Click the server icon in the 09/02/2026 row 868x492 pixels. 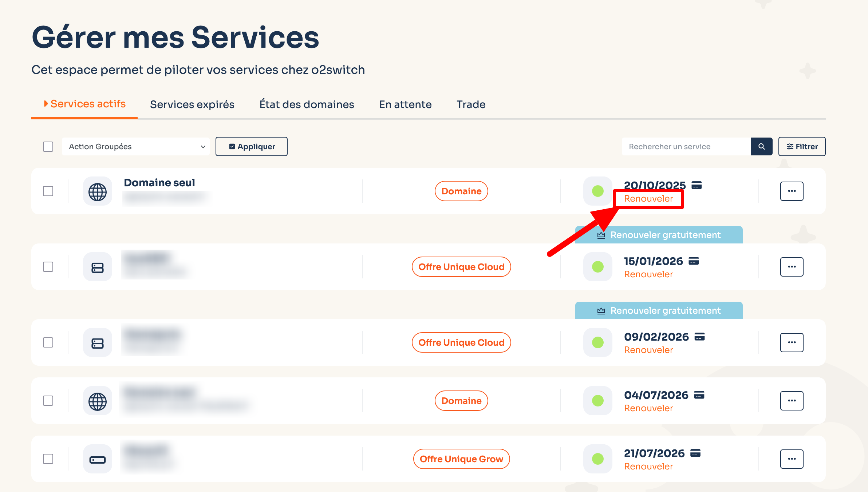(x=98, y=343)
